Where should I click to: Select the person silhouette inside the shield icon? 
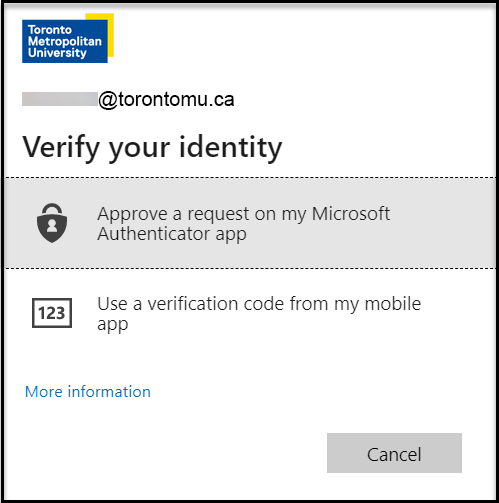[x=52, y=226]
